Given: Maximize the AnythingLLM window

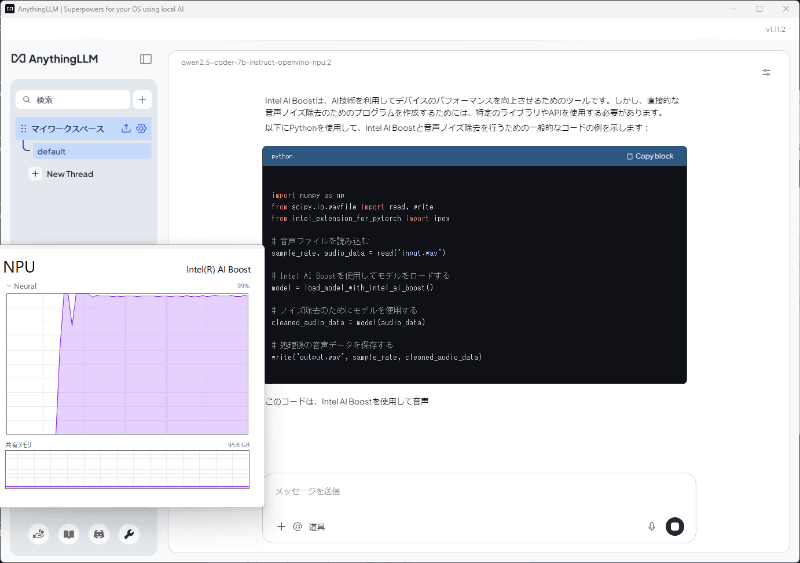Looking at the screenshot, I should click(x=760, y=9).
